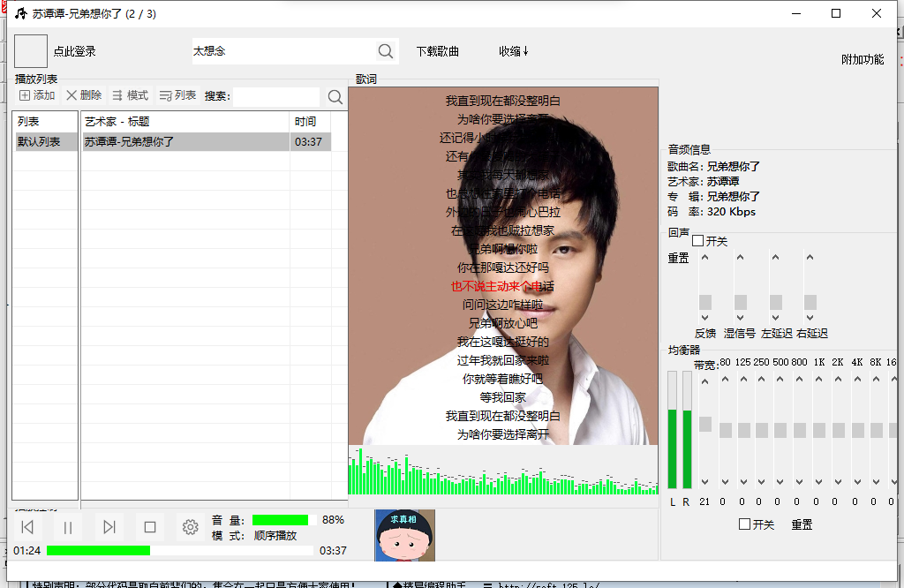
Task: Open the 模式 mode menu in playlist toolbar
Action: pos(130,95)
